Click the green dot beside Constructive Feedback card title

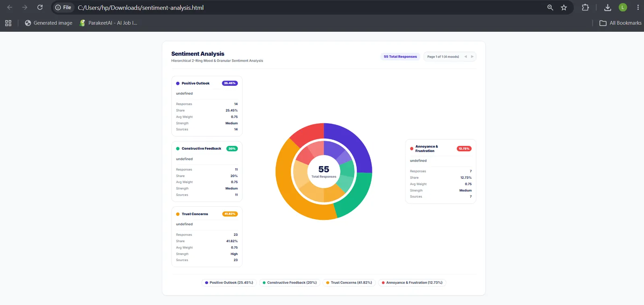pos(178,149)
